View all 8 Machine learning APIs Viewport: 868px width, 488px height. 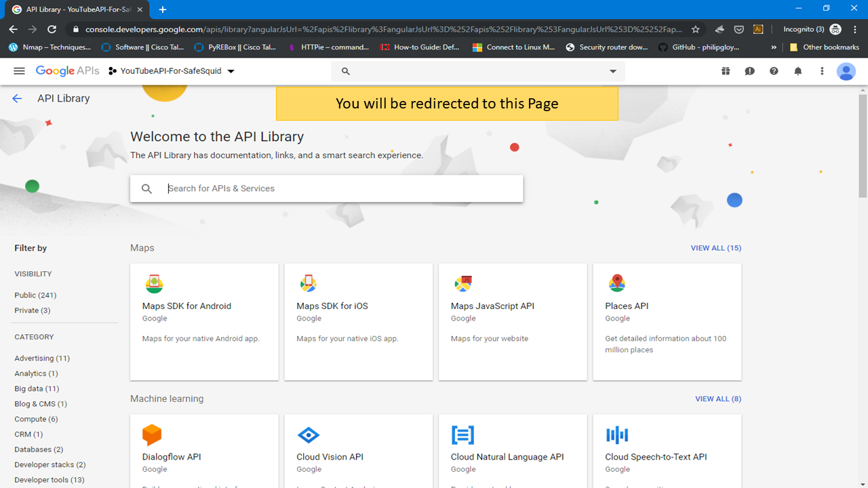(x=717, y=399)
